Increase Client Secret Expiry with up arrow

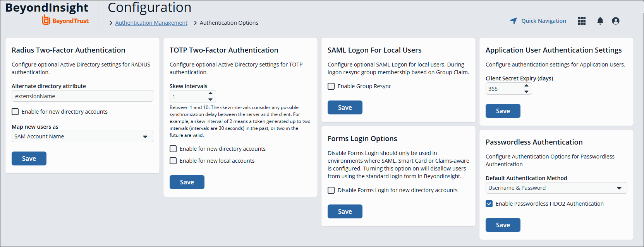527,86
